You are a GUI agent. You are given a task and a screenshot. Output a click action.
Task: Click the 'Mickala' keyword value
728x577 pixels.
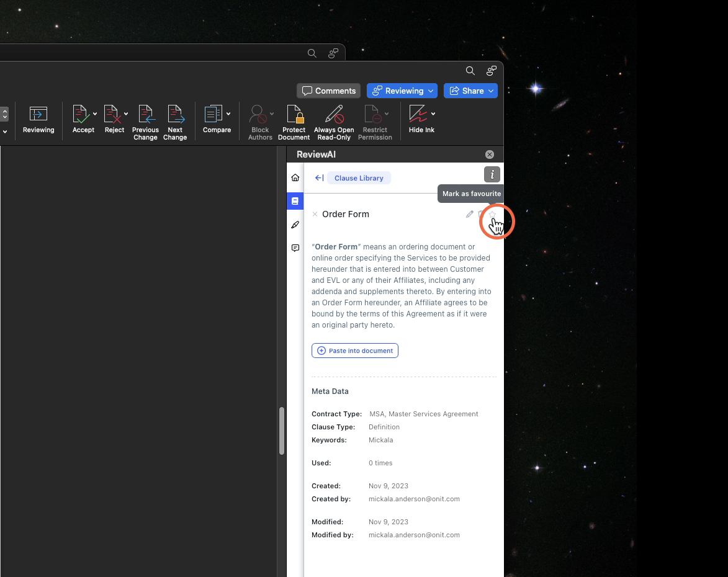(380, 440)
